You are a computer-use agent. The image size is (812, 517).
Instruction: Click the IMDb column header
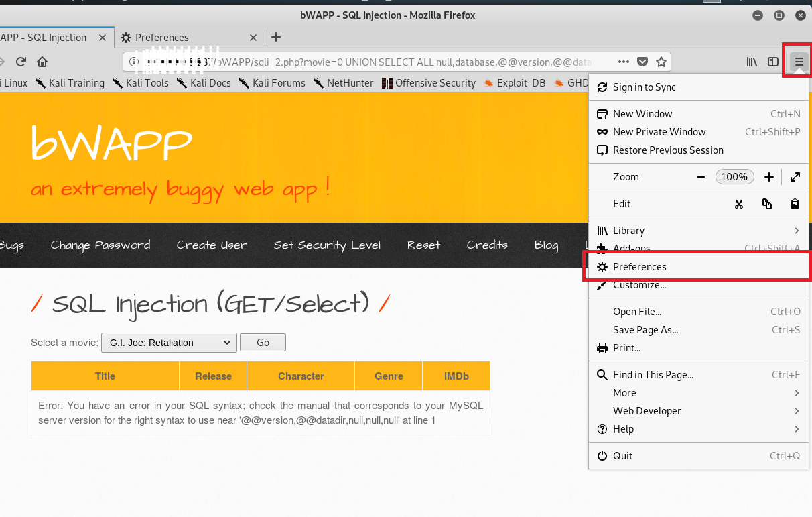tap(456, 376)
